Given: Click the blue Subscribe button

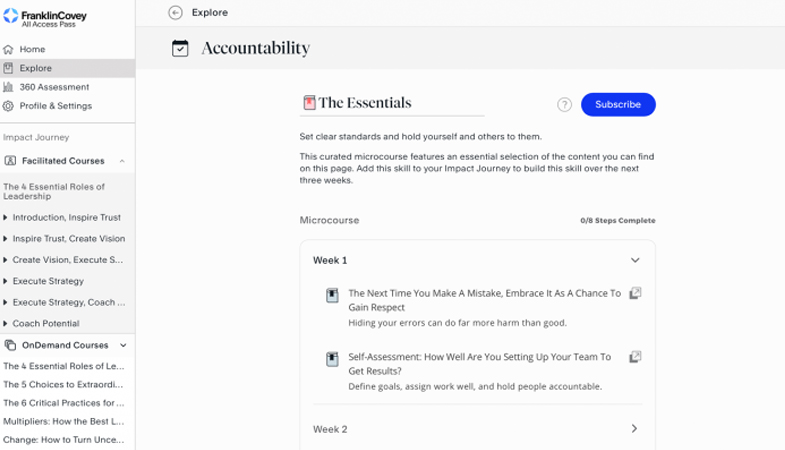Looking at the screenshot, I should pos(618,105).
